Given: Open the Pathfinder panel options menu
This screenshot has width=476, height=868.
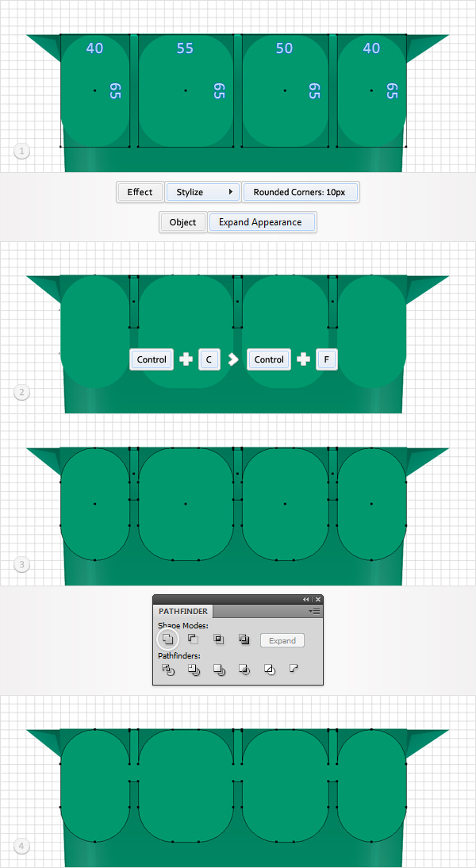Looking at the screenshot, I should (x=316, y=612).
